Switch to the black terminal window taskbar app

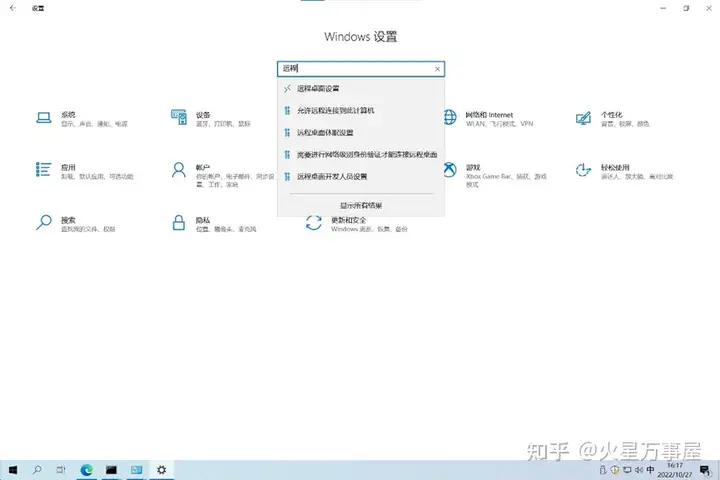[111, 470]
